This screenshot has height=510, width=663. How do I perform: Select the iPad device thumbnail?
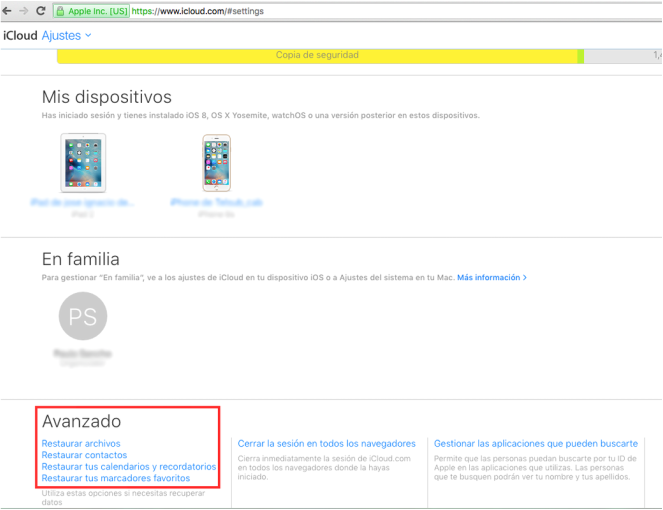(x=83, y=163)
